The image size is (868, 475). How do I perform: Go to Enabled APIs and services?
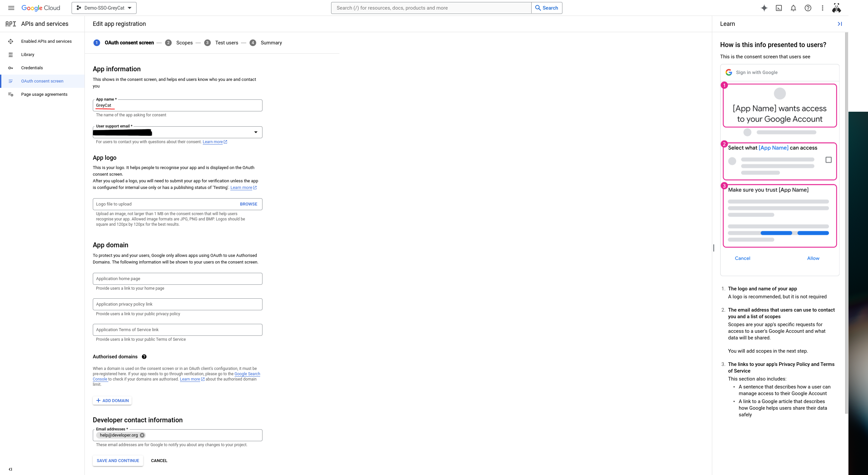[x=42, y=41]
